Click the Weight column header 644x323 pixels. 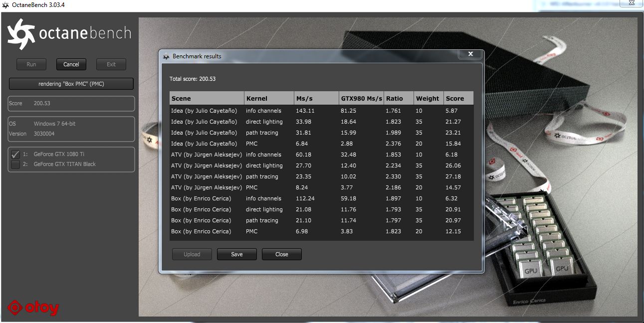(x=429, y=98)
